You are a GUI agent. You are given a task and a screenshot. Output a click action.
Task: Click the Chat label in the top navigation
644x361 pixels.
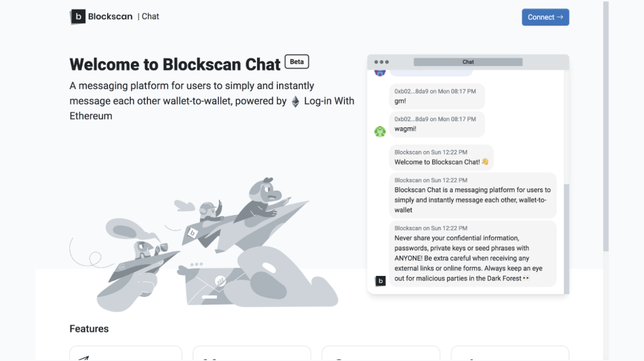pos(150,16)
